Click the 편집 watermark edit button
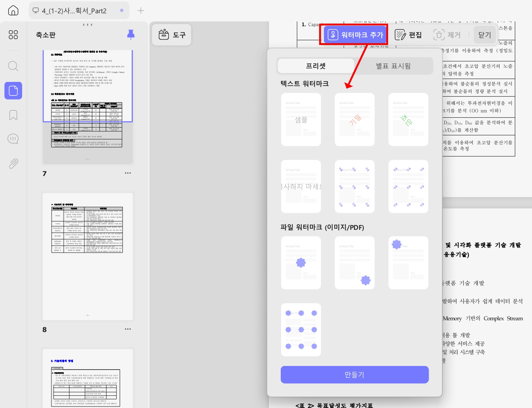Screen dimensions: 532x408 (x=408, y=35)
